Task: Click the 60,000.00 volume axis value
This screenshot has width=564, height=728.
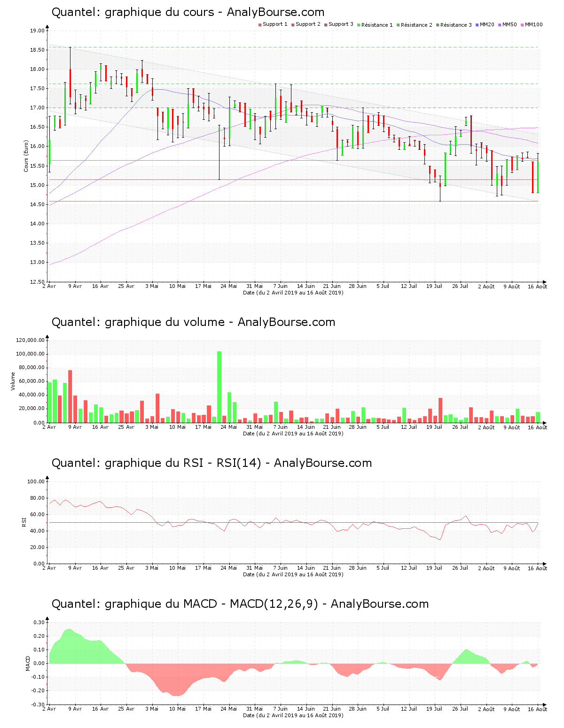Action: [32, 381]
